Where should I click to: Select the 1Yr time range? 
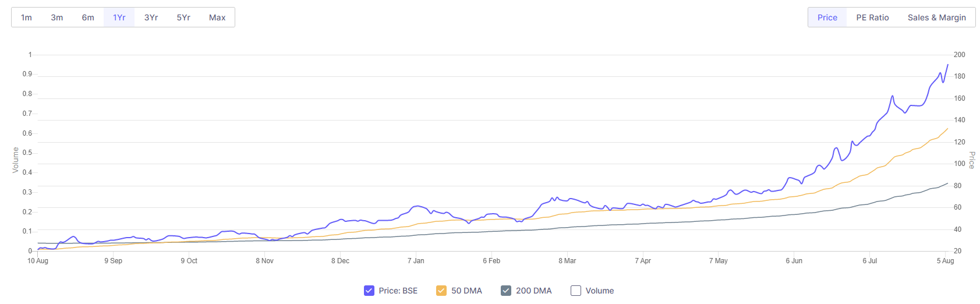click(x=119, y=17)
